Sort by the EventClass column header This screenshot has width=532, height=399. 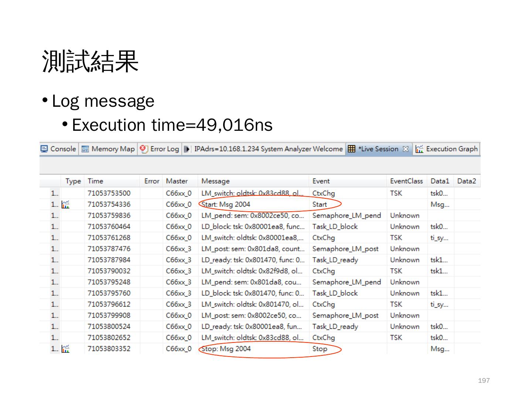[407, 181]
